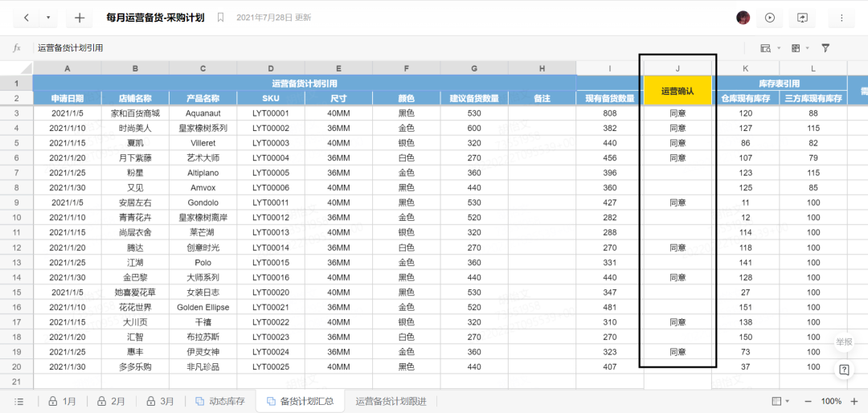This screenshot has width=868, height=413.
Task: Click cell 莱芒湖
Action: pyautogui.click(x=203, y=232)
